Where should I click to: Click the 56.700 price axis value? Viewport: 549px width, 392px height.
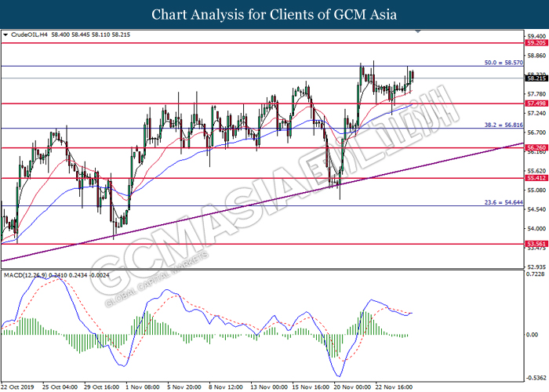536,132
